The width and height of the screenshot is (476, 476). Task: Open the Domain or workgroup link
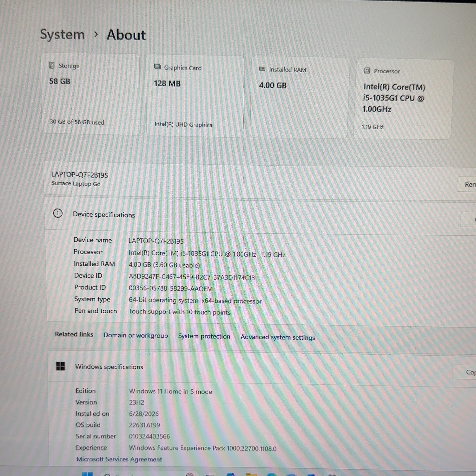click(x=136, y=335)
